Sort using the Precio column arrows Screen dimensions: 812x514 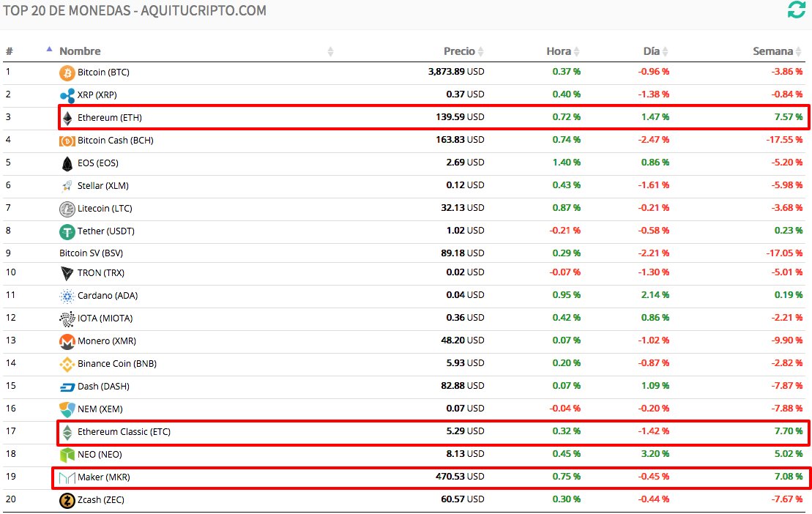click(480, 51)
